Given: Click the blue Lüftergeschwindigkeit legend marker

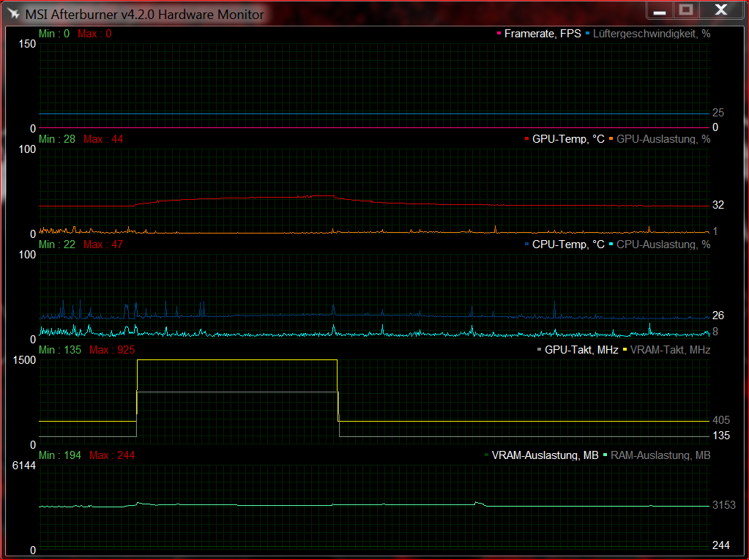Looking at the screenshot, I should pos(587,34).
